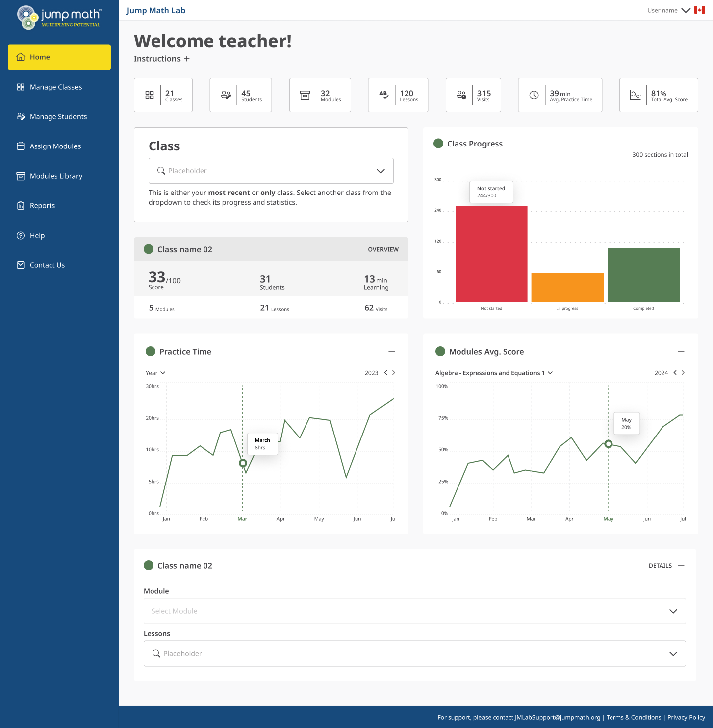713x728 pixels.
Task: Expand the Year period dropdown
Action: point(155,373)
